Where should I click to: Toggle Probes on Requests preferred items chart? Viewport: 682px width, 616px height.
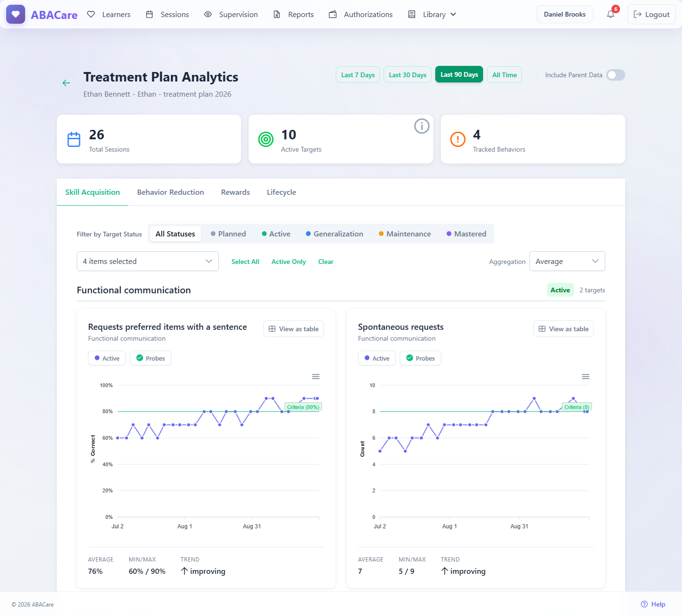coord(151,358)
